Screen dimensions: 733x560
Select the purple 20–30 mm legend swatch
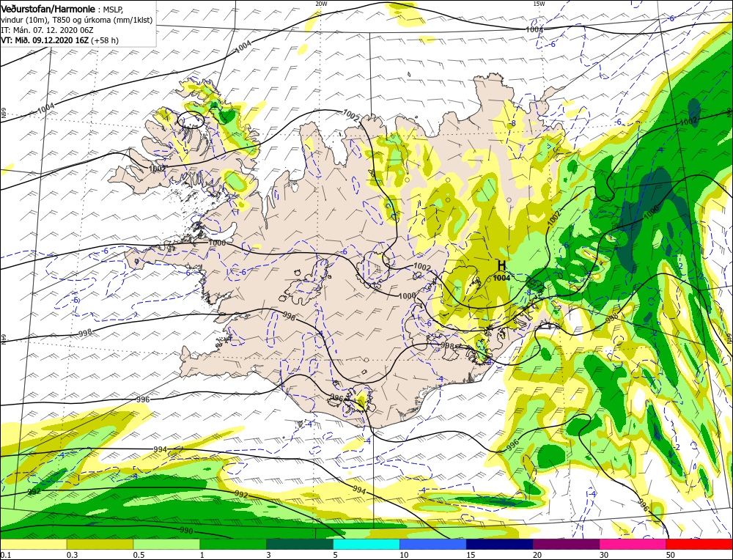coord(566,544)
